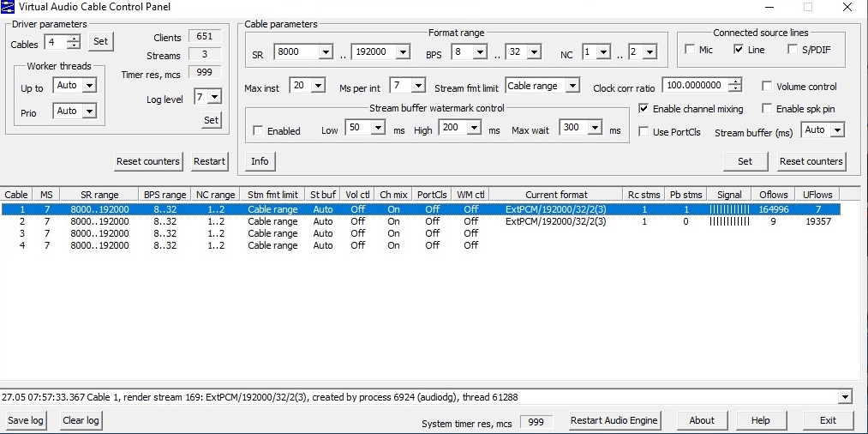Open watermark Low ms dropdown

coord(378,128)
